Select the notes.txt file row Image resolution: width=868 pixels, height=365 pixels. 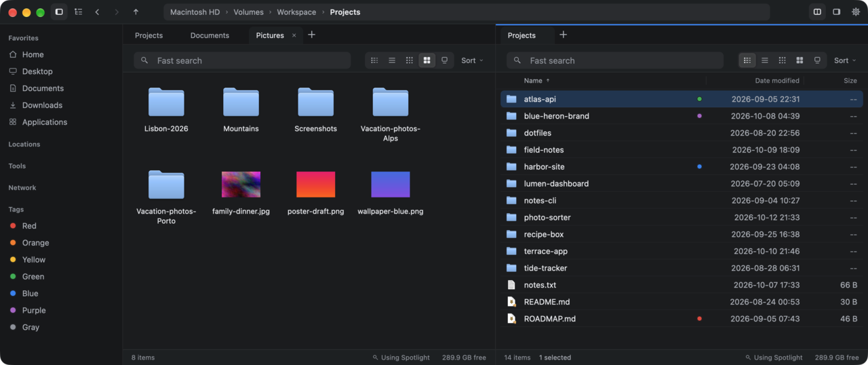point(682,285)
